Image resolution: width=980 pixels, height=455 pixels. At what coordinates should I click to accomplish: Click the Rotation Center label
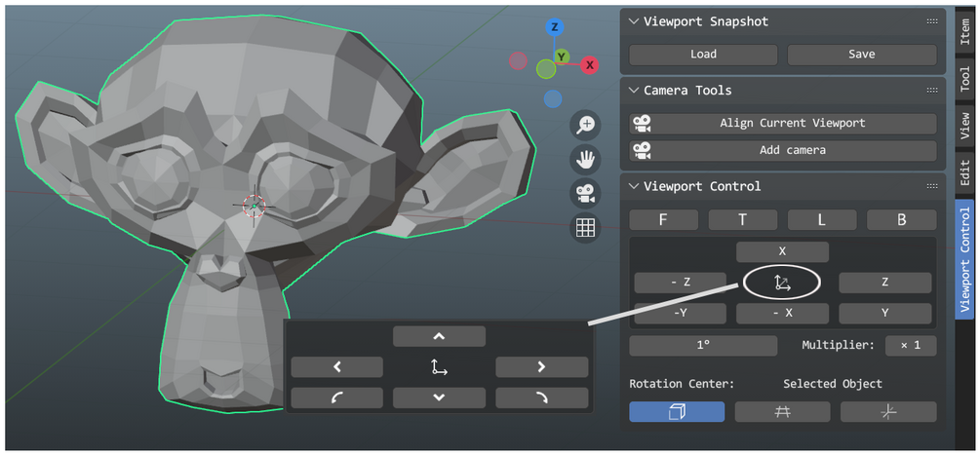pyautogui.click(x=682, y=384)
